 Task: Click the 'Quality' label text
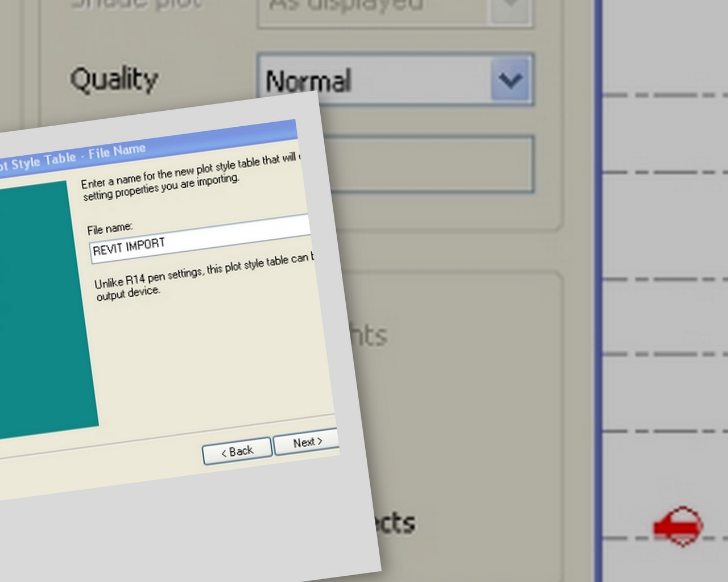114,79
